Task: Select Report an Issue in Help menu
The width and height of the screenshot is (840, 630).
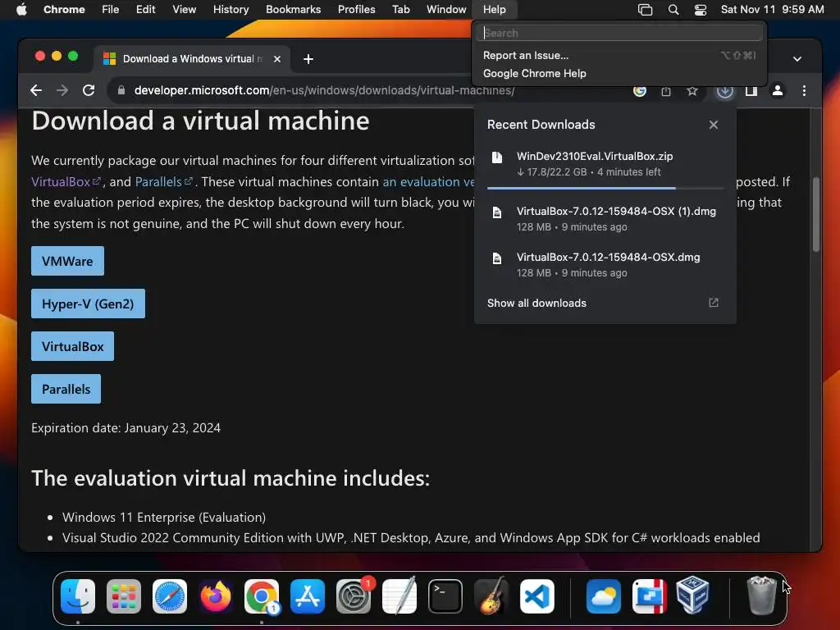Action: pyautogui.click(x=619, y=55)
